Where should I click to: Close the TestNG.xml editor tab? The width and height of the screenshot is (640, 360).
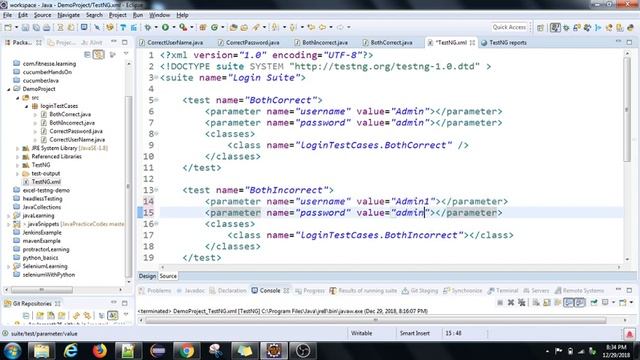472,42
